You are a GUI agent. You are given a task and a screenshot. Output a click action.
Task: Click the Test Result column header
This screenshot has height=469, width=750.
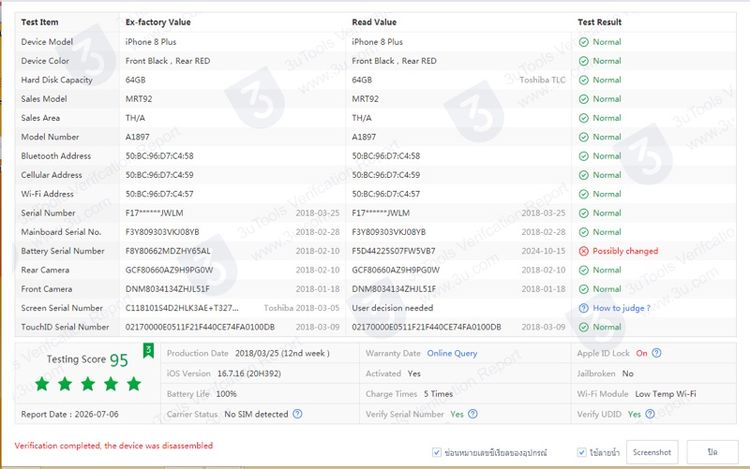point(599,22)
